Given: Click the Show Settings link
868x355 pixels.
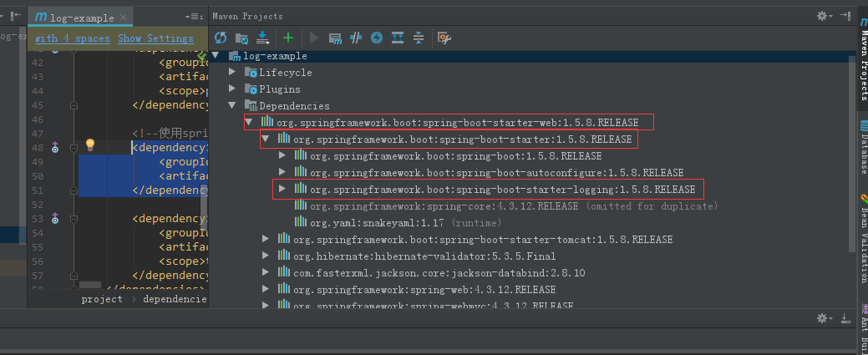Looking at the screenshot, I should (x=155, y=38).
